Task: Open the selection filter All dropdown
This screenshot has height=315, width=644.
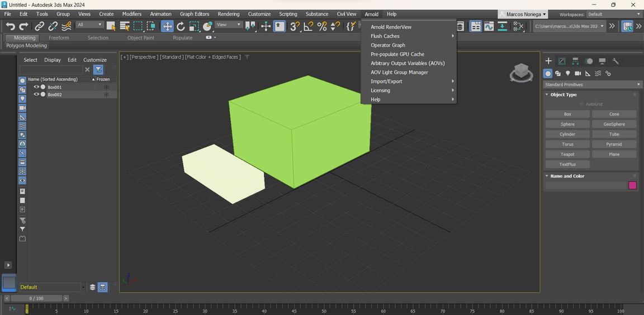Action: [89, 25]
